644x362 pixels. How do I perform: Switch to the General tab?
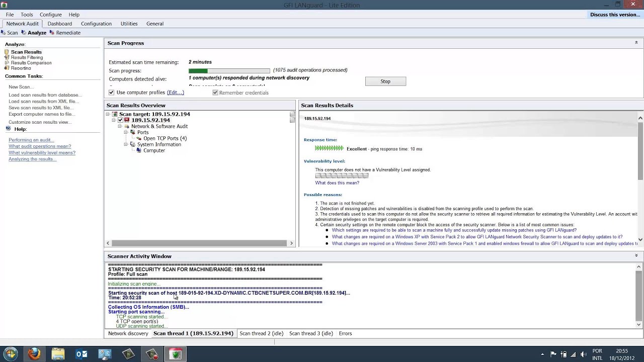pos(155,24)
